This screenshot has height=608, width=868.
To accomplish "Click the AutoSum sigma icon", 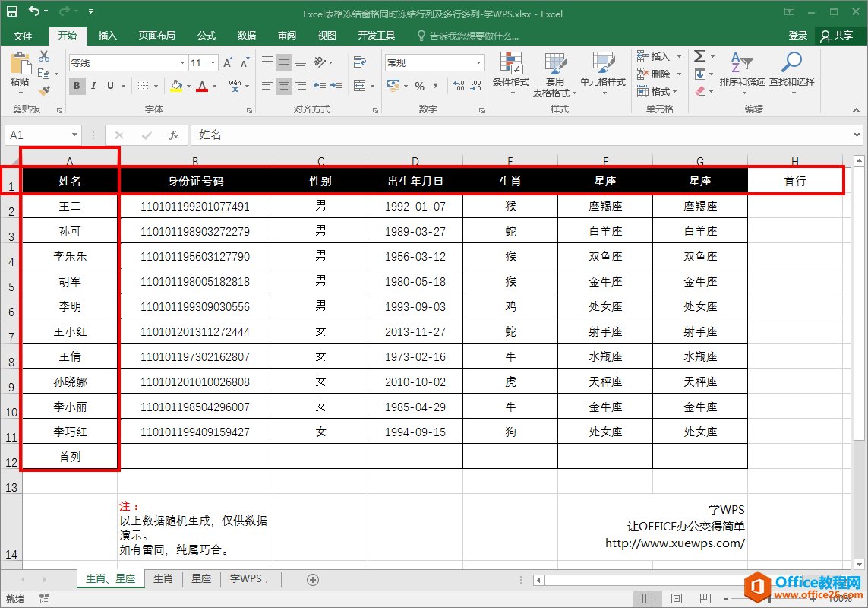I will 699,56.
